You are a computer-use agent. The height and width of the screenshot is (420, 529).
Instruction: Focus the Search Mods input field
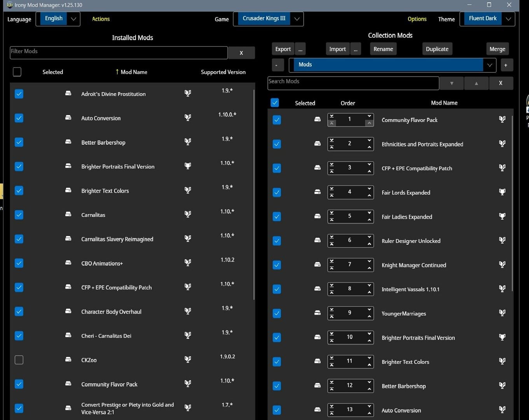[x=353, y=83]
